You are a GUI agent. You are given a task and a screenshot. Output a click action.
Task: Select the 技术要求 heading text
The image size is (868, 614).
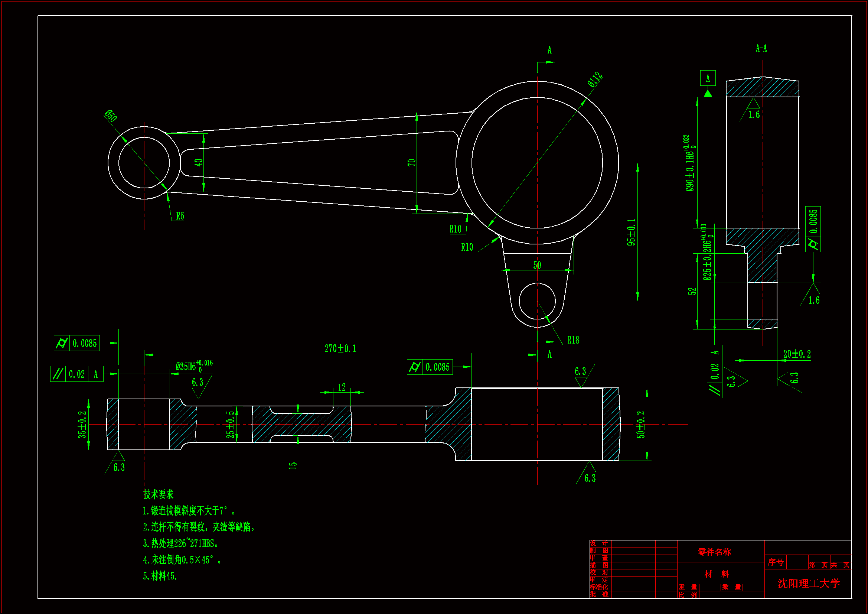point(158,494)
